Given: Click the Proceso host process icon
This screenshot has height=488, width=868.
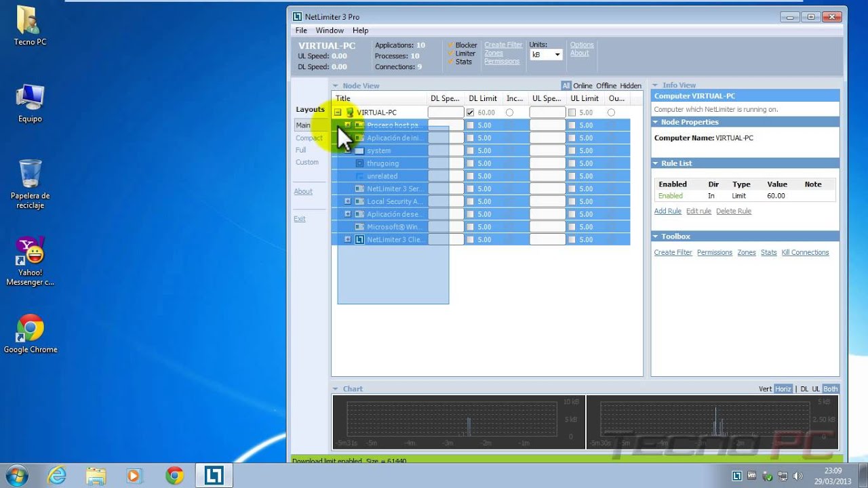Looking at the screenshot, I should tap(360, 125).
